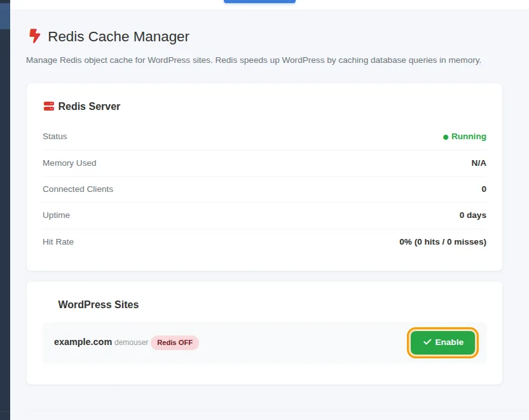Click the Memory Used N/A value
Image resolution: width=529 pixels, height=420 pixels.
[479, 163]
